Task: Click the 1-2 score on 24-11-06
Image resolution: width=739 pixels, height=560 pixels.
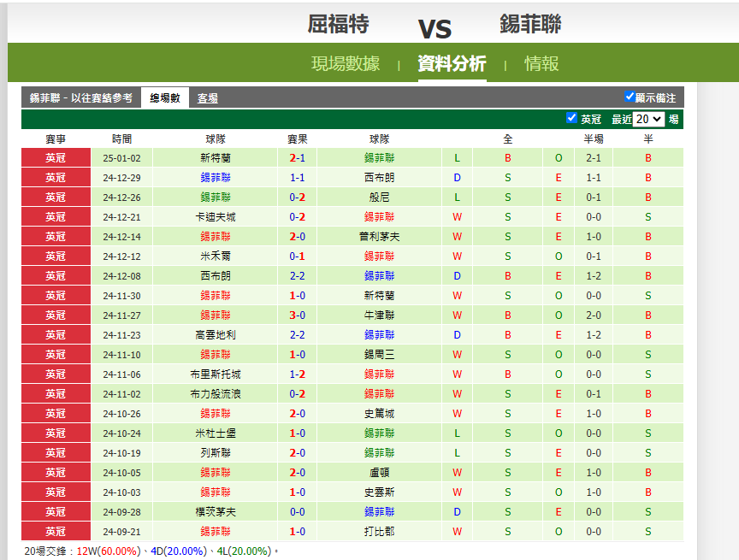Action: [298, 374]
